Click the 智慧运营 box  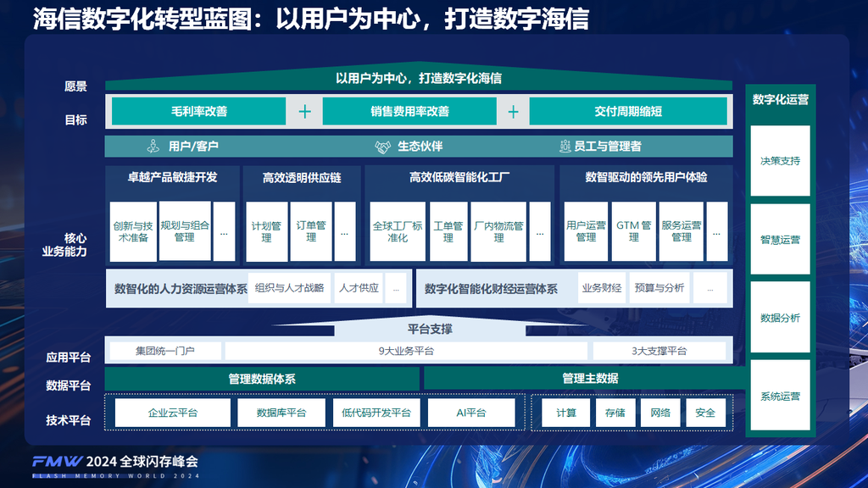[x=780, y=239]
